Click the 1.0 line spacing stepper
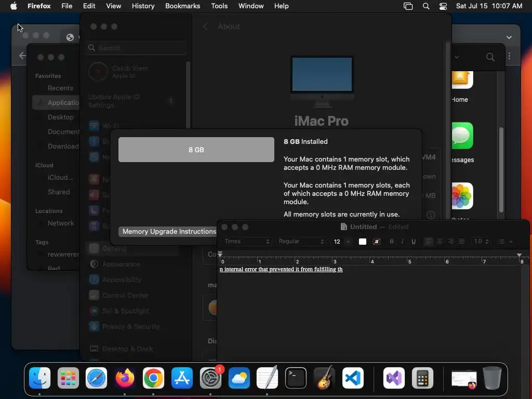532x399 pixels. 487,241
